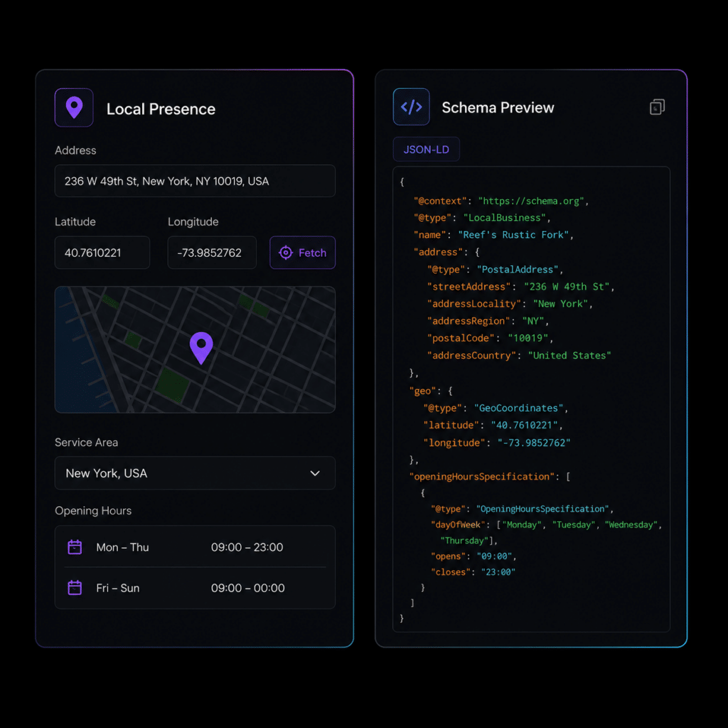
Task: Focus the Address input field
Action: [x=195, y=181]
